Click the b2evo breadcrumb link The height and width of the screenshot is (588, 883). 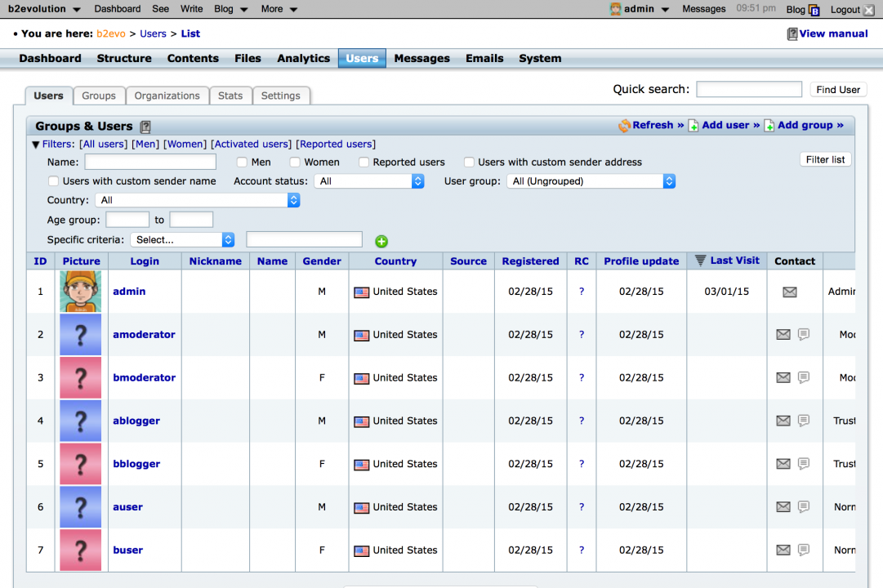[x=111, y=33]
